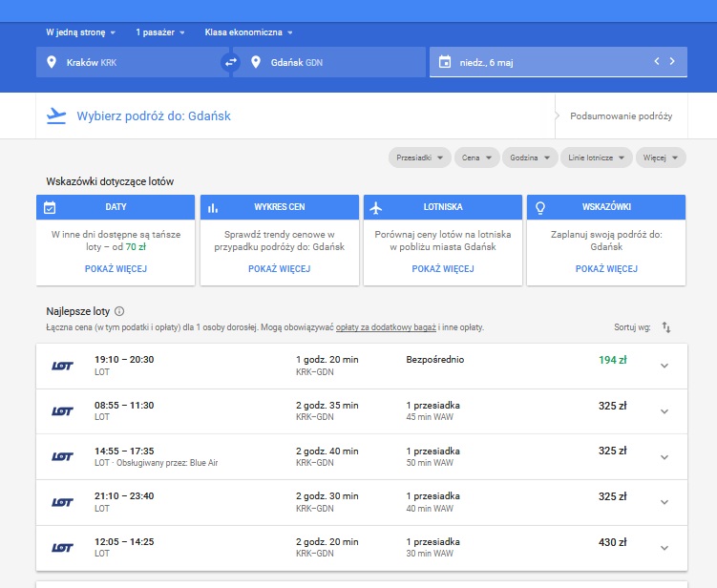This screenshot has height=588, width=717.
Task: Open the Więcej filter
Action: pos(661,157)
